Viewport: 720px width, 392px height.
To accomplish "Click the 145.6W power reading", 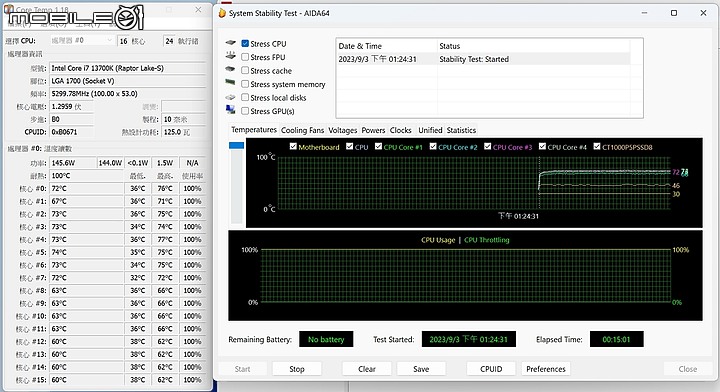I will (72, 163).
